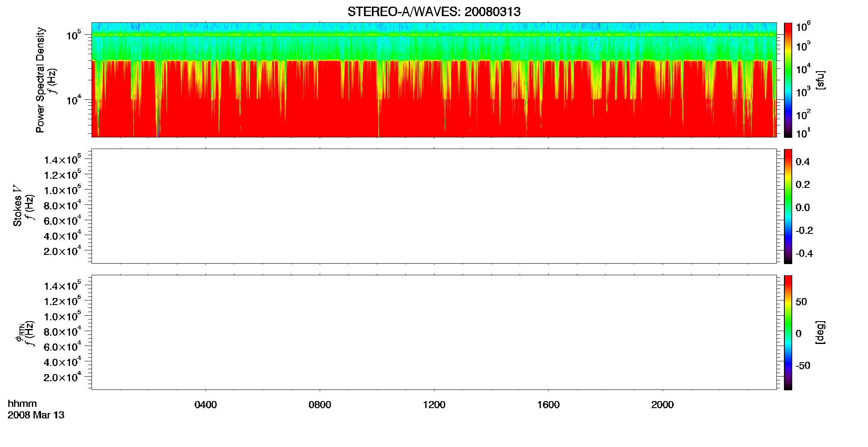
Task: Click the 0800 time tick label
Action: 320,405
